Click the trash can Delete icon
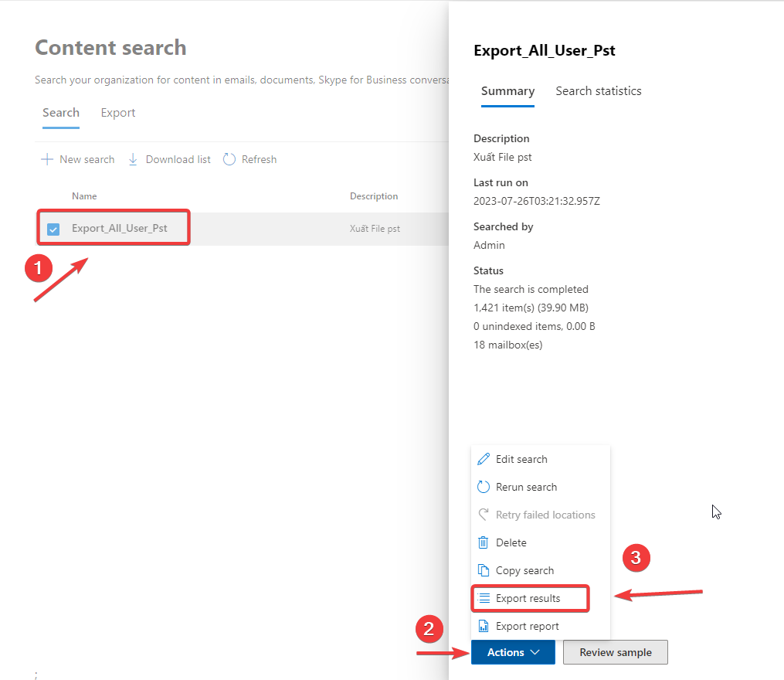The image size is (784, 680). coord(484,542)
